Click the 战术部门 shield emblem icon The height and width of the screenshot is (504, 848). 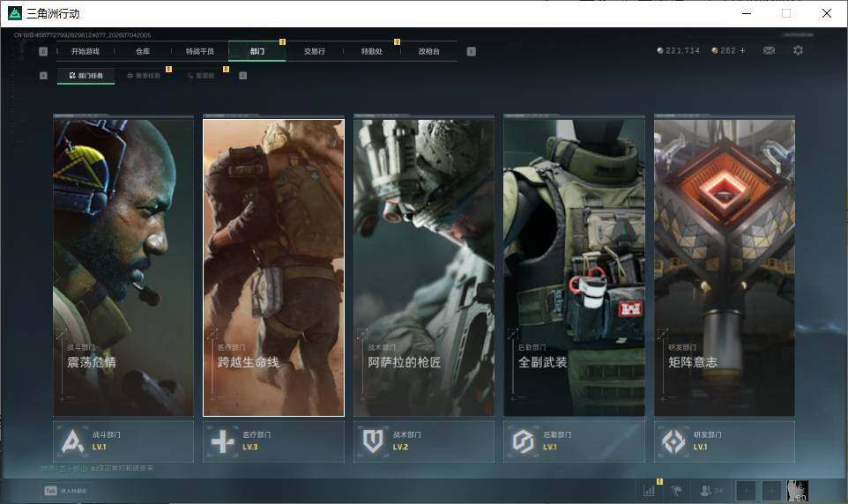[373, 441]
